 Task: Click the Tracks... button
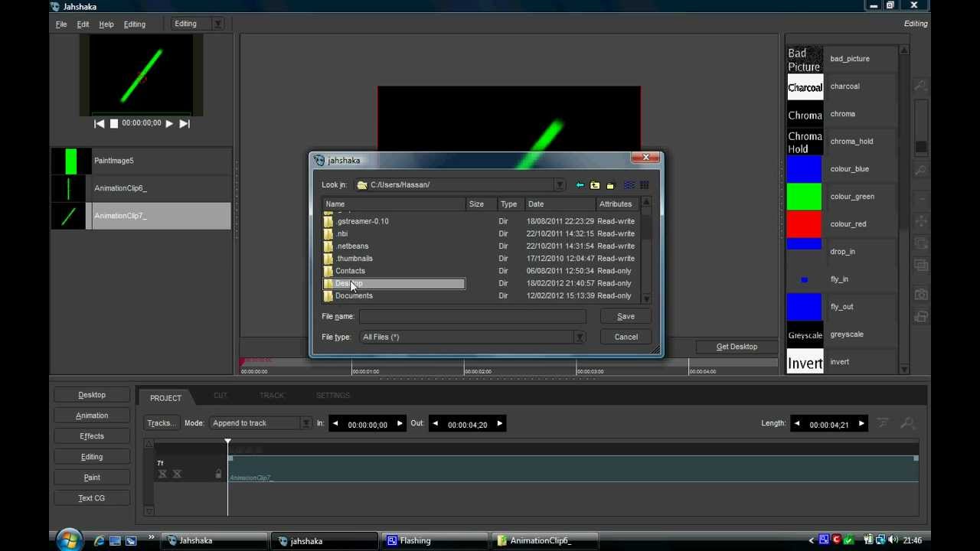pos(162,423)
